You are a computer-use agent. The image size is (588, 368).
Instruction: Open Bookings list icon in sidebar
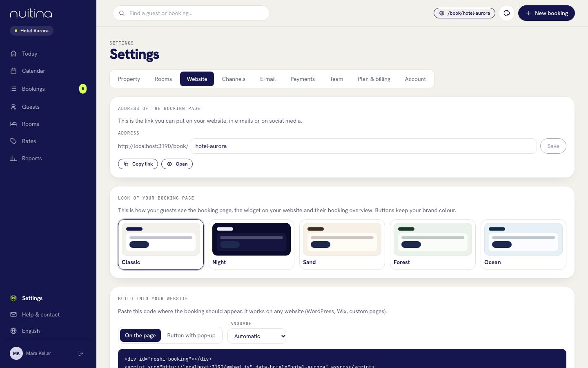pos(13,89)
